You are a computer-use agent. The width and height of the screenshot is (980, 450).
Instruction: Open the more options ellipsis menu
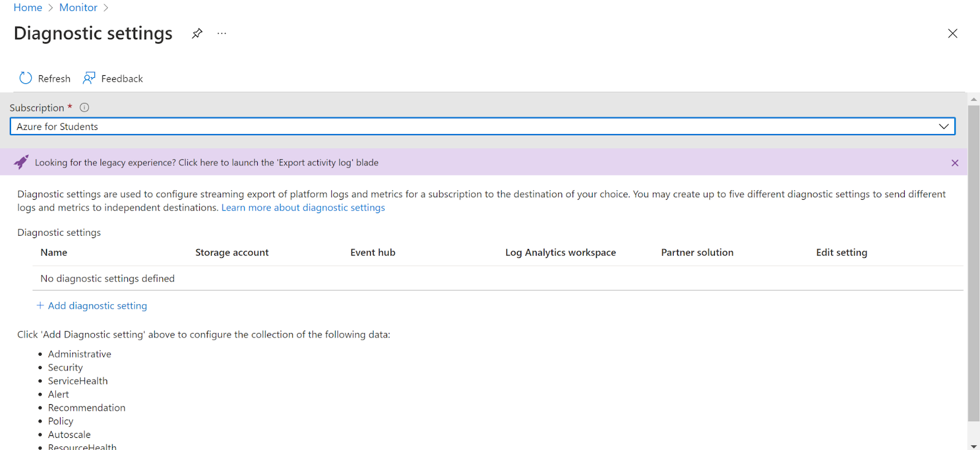tap(222, 34)
